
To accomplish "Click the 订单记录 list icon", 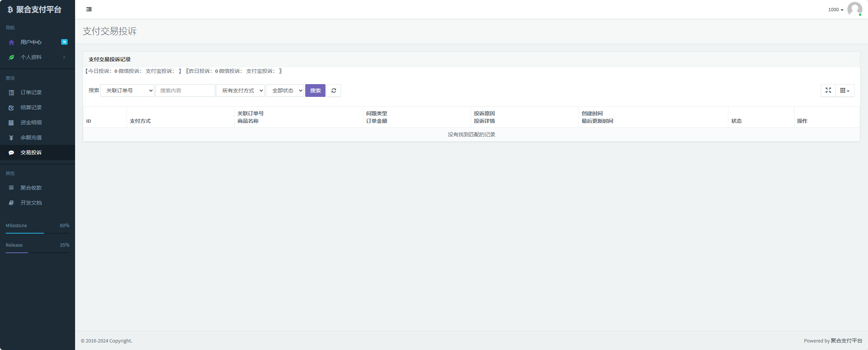I will coord(11,93).
